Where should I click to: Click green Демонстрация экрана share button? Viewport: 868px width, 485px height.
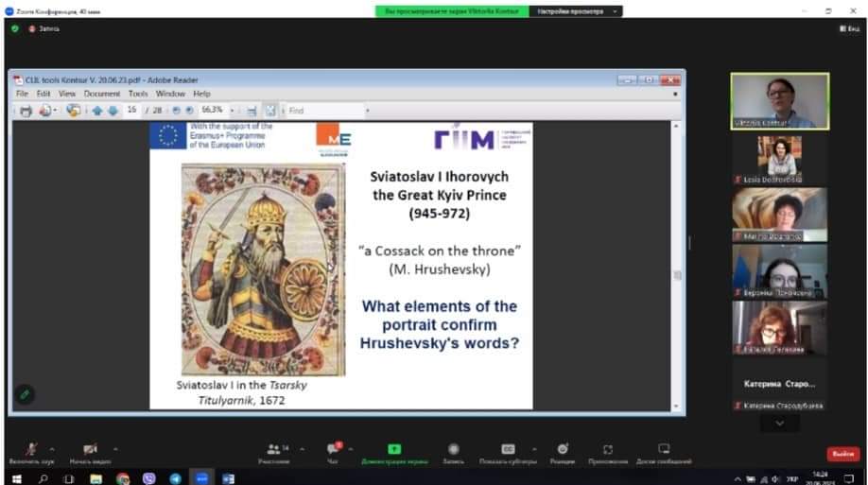click(394, 452)
